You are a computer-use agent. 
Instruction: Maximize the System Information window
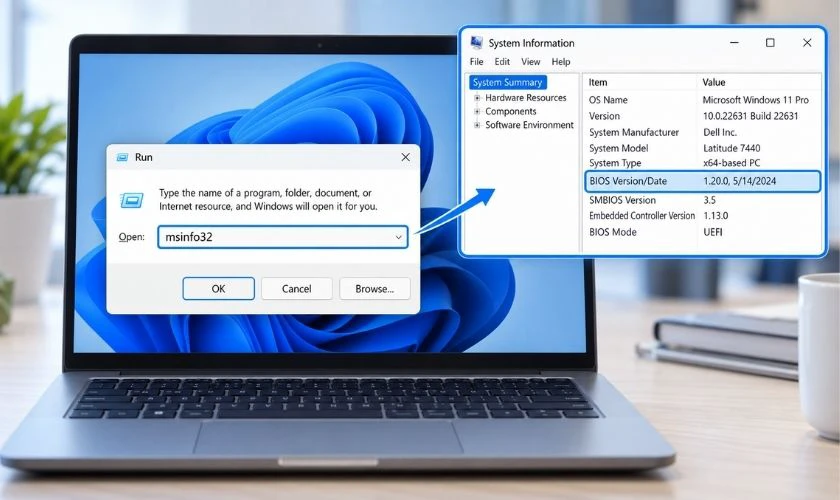point(770,42)
